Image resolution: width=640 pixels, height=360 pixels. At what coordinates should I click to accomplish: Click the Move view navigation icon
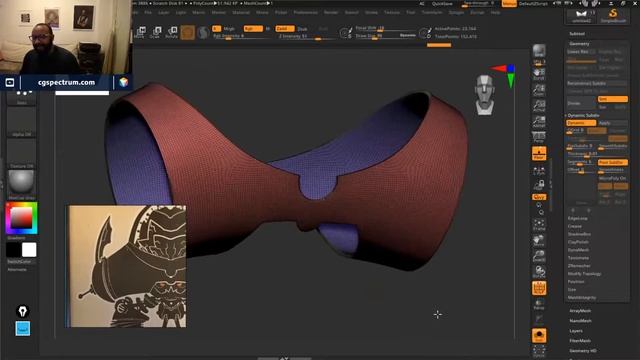[539, 240]
